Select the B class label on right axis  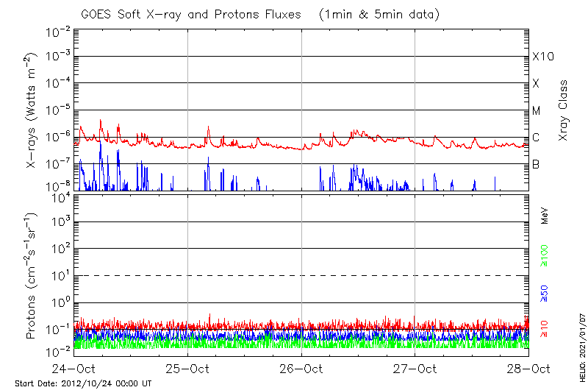point(536,164)
